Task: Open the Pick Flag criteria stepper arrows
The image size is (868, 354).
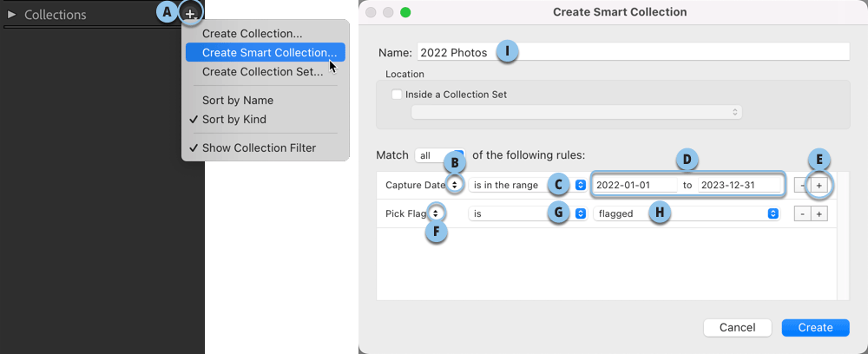Action: tap(437, 213)
